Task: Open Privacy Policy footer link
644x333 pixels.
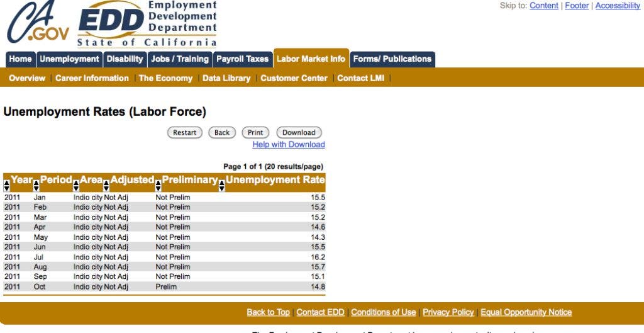Action: pyautogui.click(x=448, y=312)
